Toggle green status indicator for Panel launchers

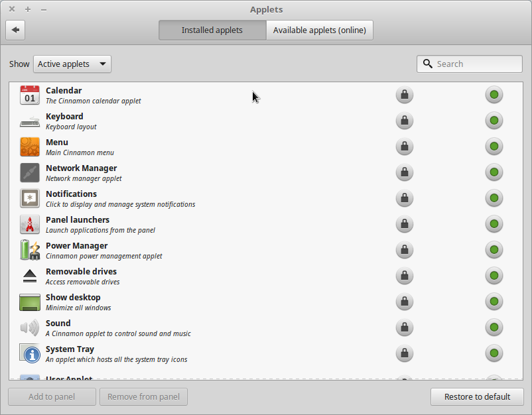[x=494, y=224]
